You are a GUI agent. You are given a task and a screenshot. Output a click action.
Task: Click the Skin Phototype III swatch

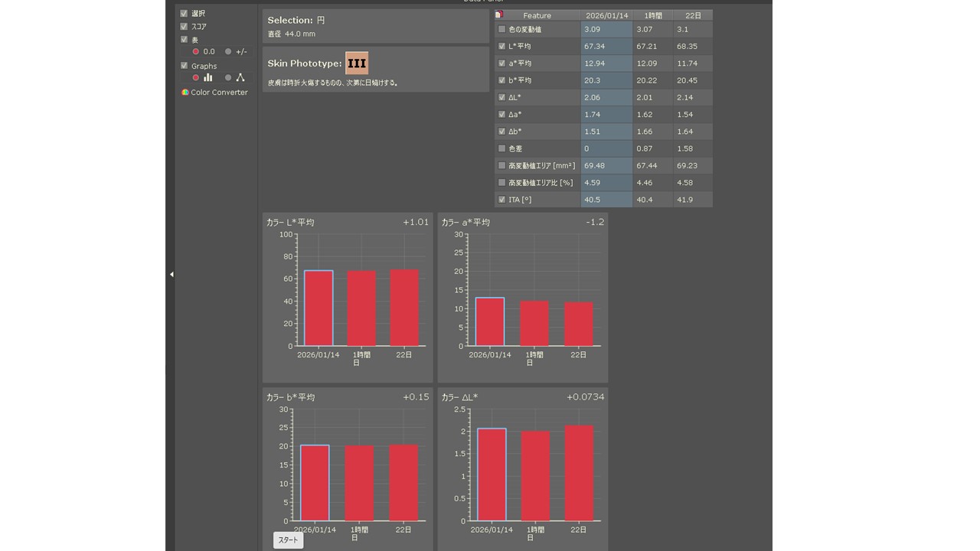357,64
